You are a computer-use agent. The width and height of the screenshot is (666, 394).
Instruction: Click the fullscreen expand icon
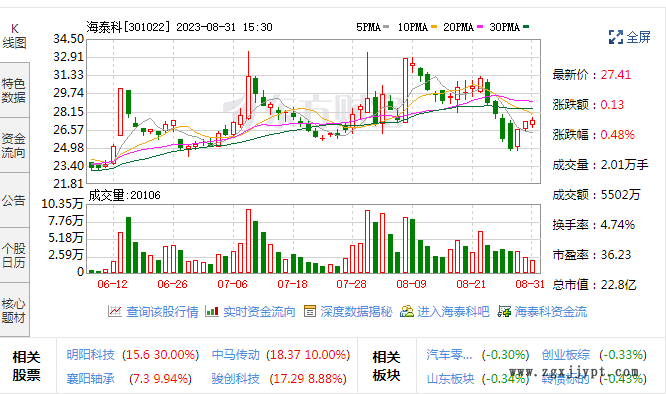[x=615, y=37]
